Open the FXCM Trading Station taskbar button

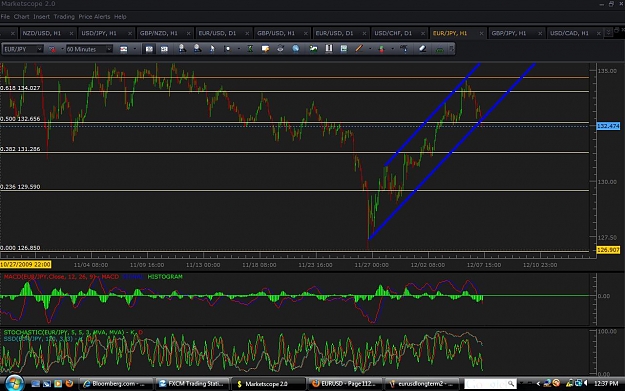coord(193,384)
